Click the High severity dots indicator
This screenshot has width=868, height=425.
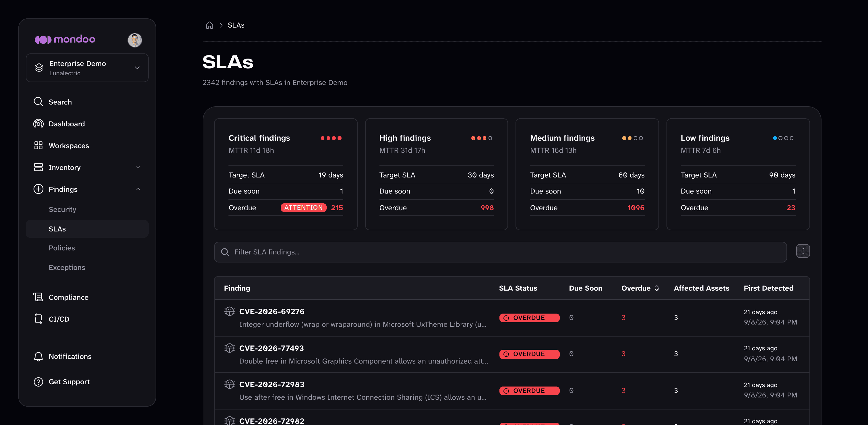[x=482, y=138]
